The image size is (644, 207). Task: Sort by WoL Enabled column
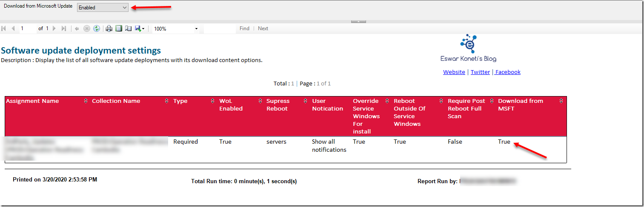[x=260, y=101]
